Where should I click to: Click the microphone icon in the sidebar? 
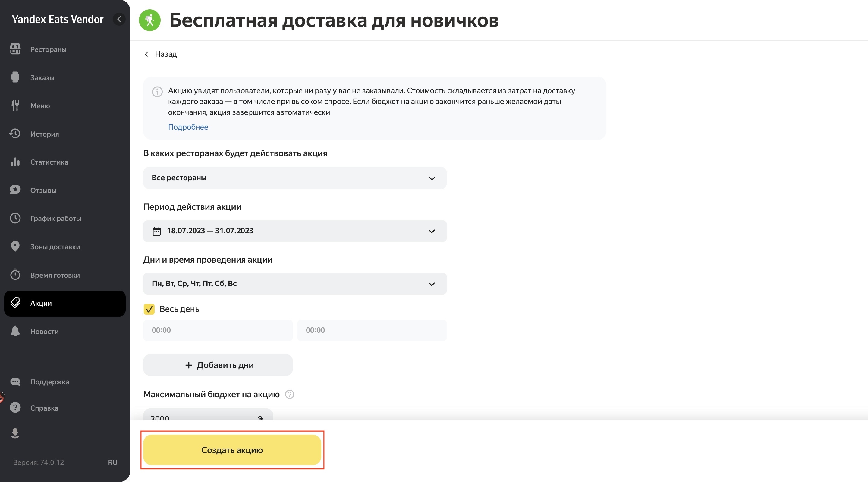(x=15, y=433)
